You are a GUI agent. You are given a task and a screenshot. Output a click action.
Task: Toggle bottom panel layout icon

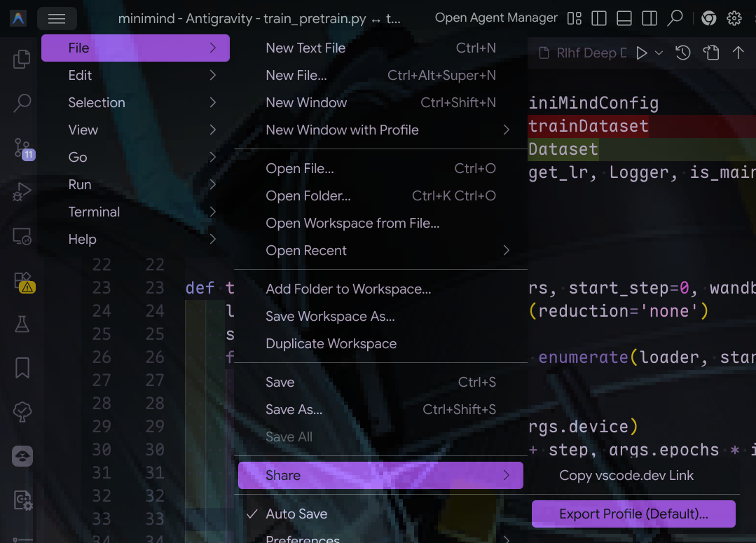click(624, 19)
